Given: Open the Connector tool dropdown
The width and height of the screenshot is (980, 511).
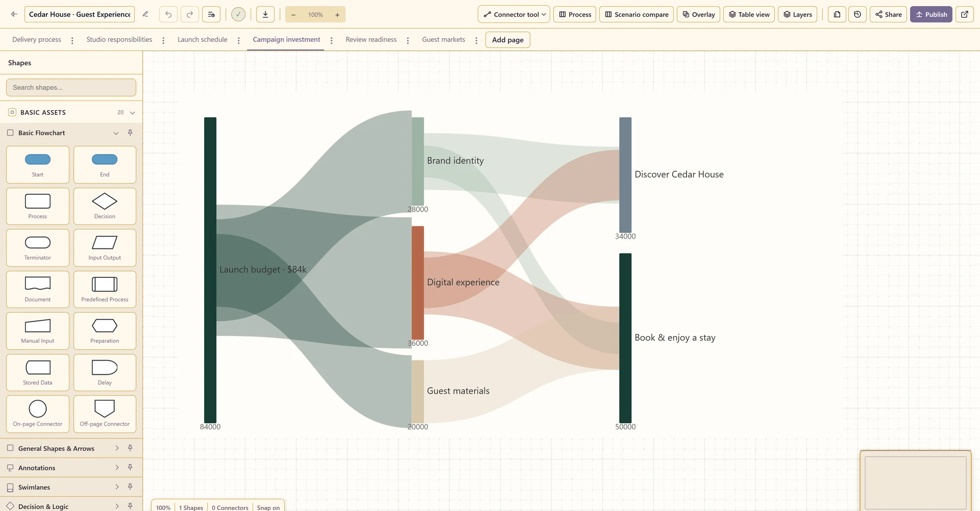Looking at the screenshot, I should pyautogui.click(x=514, y=14).
